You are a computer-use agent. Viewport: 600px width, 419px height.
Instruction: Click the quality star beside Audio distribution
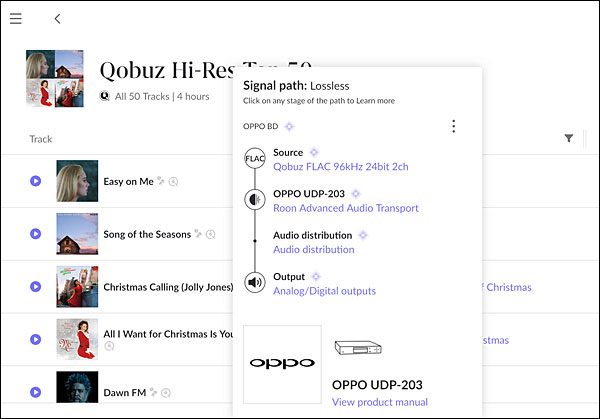pos(363,235)
